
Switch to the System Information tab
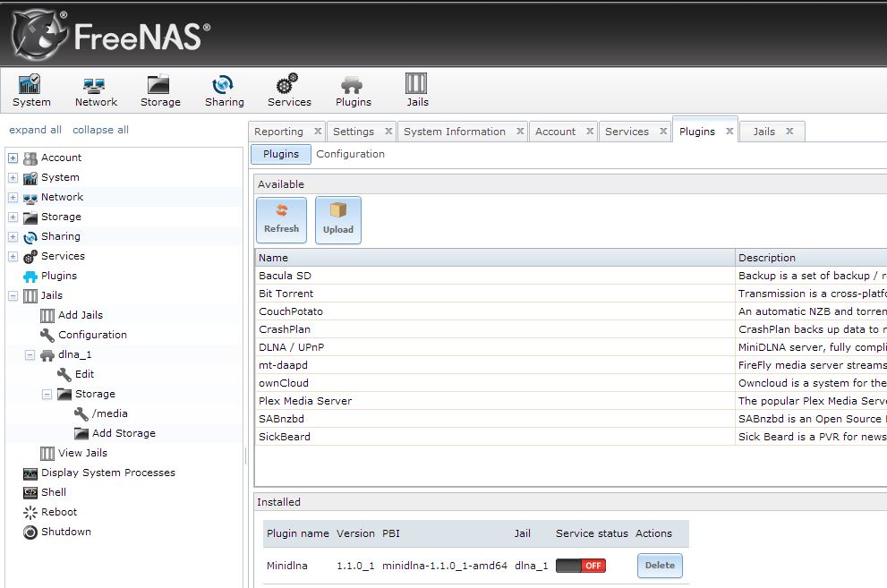point(455,132)
